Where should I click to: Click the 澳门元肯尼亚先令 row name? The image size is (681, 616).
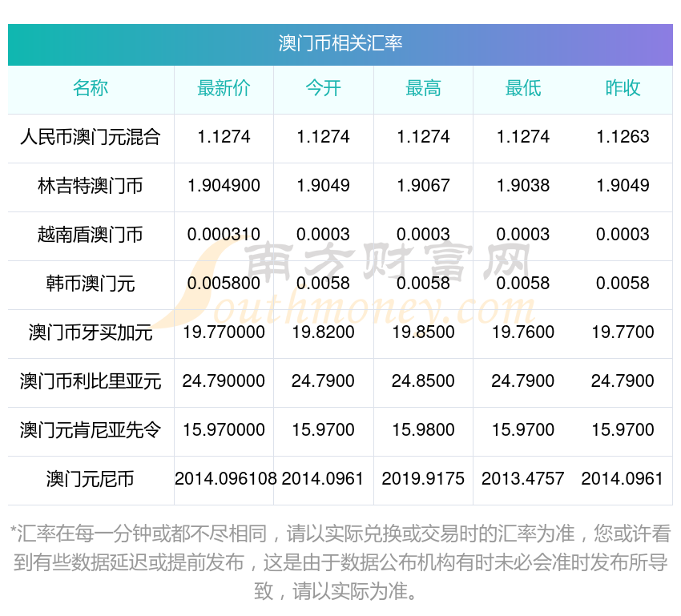pos(91,430)
